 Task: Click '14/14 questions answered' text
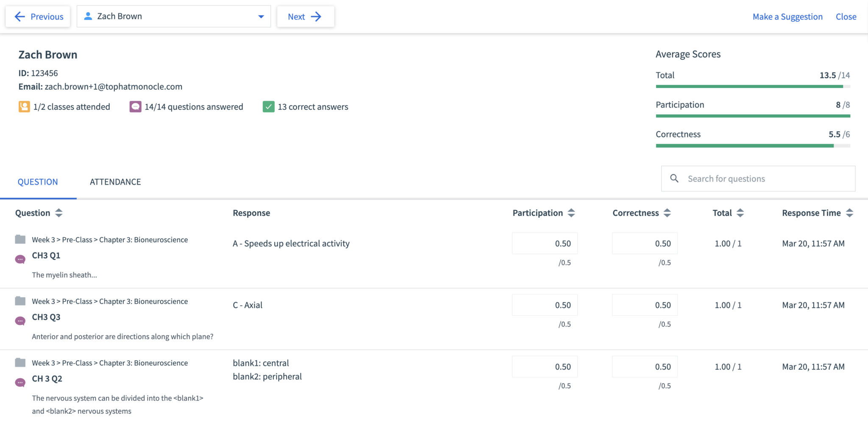click(x=194, y=107)
